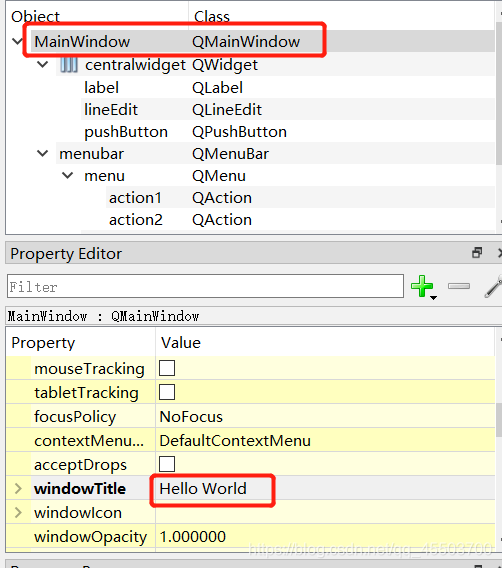Click the QMainWindow class cell
The image size is (502, 568).
(246, 42)
